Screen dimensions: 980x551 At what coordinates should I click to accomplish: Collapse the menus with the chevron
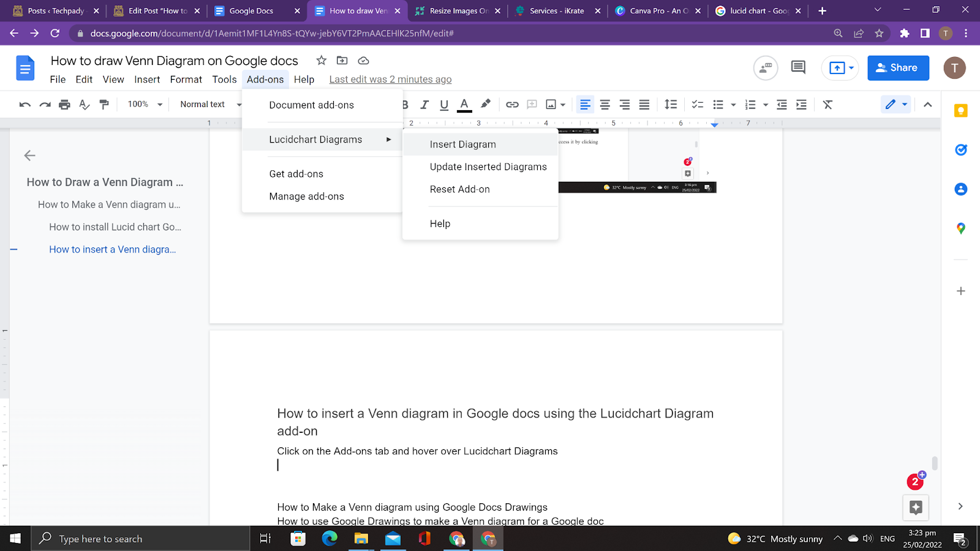pyautogui.click(x=928, y=105)
